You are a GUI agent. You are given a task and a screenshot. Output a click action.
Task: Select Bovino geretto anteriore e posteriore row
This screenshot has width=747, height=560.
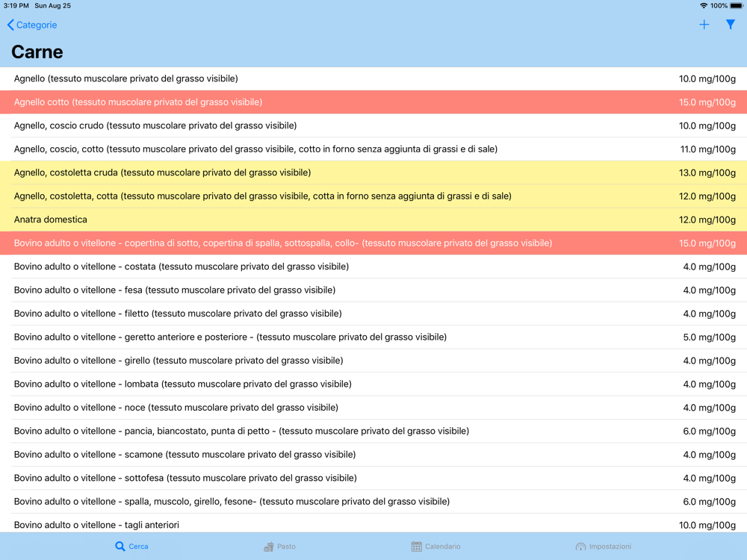[x=373, y=337]
